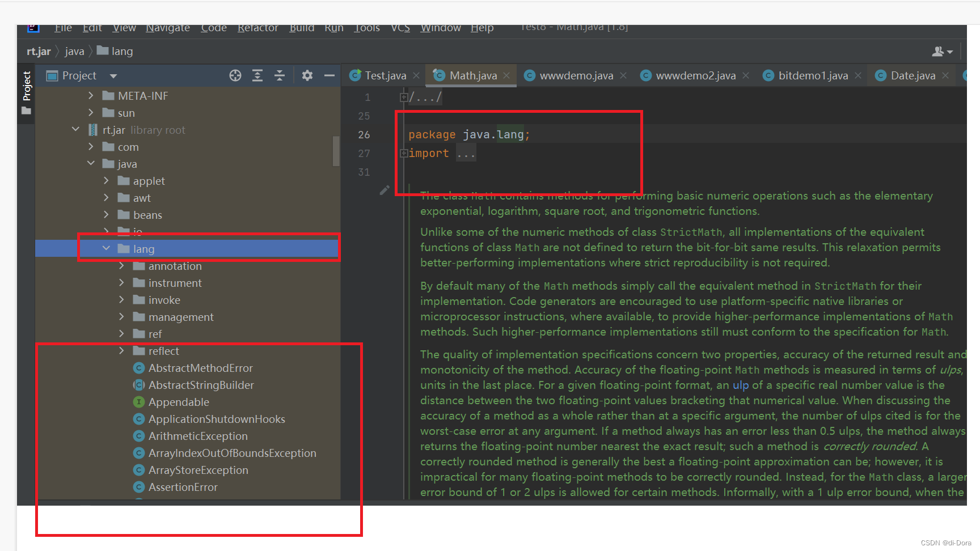Click the Select Opened File locate icon

235,75
